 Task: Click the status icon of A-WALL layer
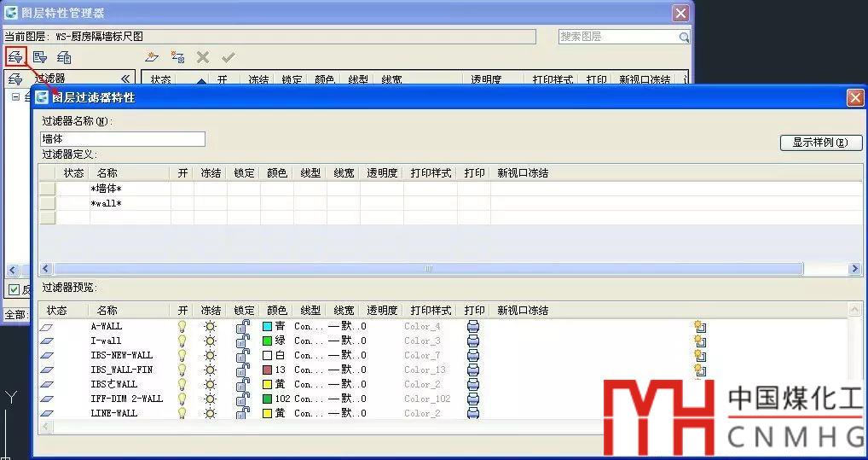pos(47,327)
